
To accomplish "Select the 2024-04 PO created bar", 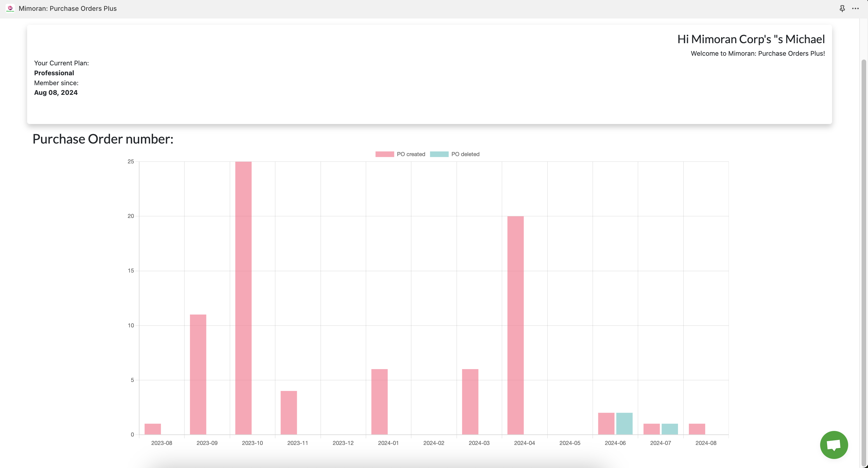I will coord(515,326).
